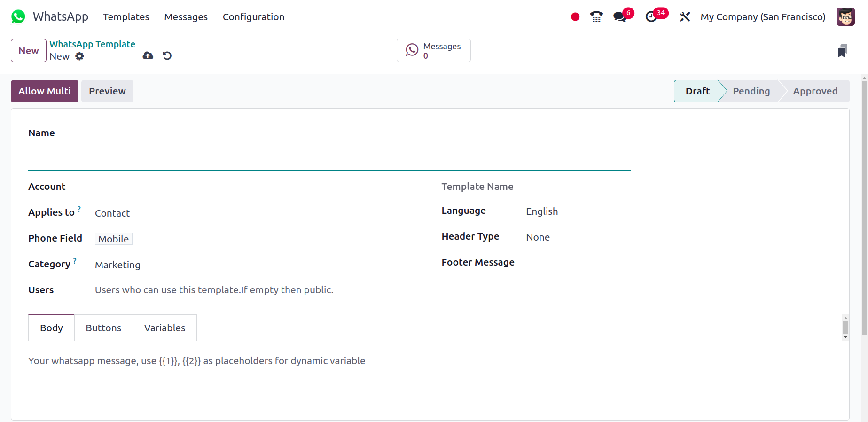The height and width of the screenshot is (422, 868).
Task: Click the inner scrollbar up arrow
Action: pos(845,318)
